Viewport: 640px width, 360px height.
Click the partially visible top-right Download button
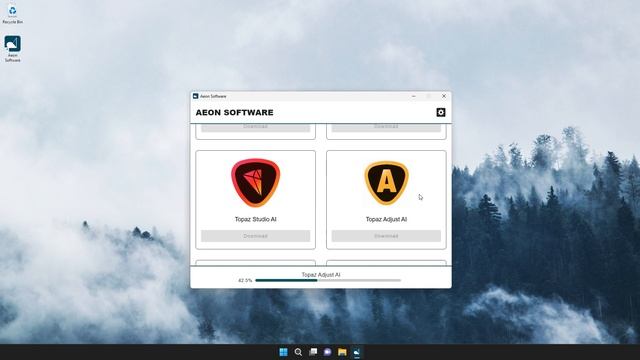click(x=386, y=128)
